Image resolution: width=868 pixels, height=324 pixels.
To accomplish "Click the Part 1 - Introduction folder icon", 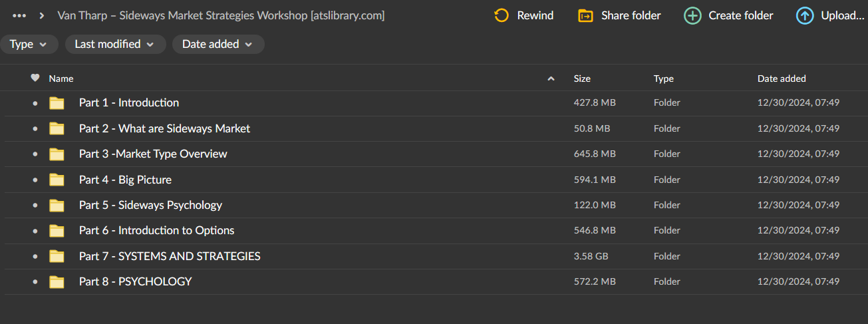I will [57, 103].
